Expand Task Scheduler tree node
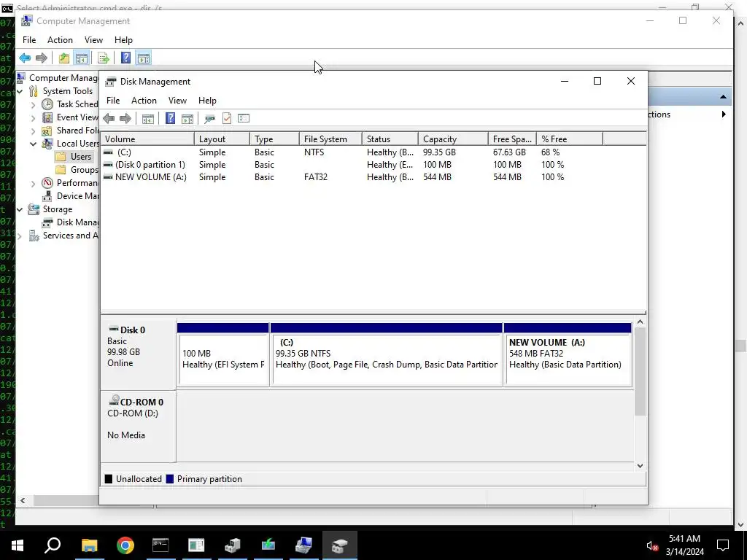747x560 pixels. [33, 104]
